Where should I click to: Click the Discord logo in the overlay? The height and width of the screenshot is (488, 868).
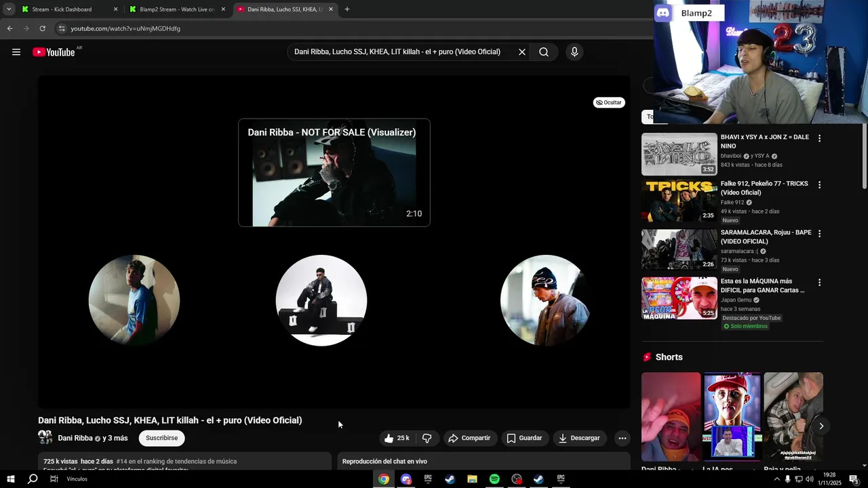click(x=663, y=13)
